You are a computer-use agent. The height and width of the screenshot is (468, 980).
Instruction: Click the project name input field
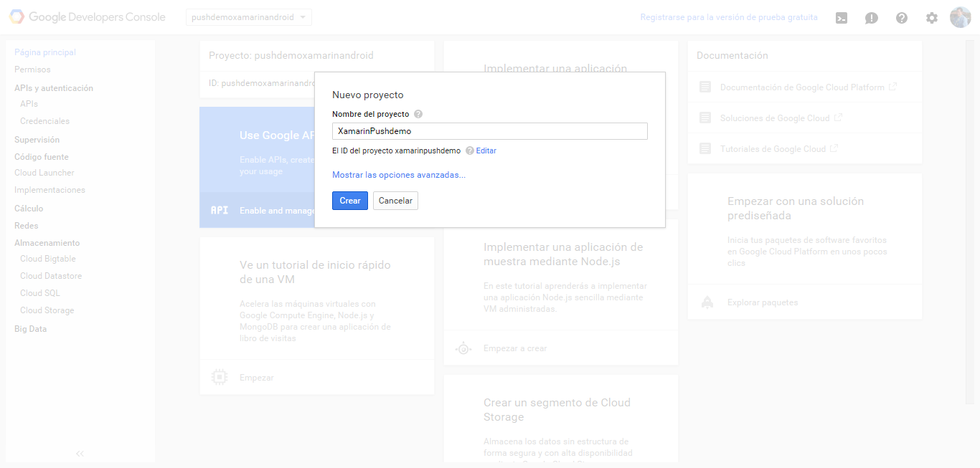(x=490, y=131)
